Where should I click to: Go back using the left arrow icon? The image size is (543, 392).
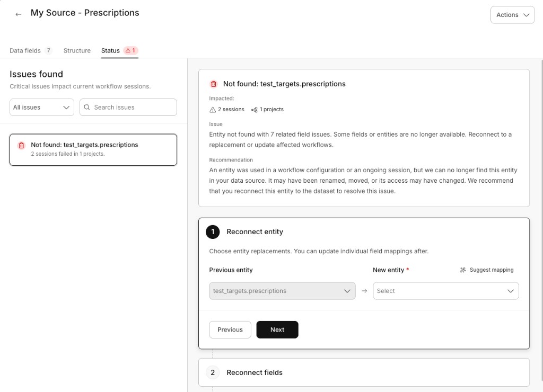pos(19,14)
